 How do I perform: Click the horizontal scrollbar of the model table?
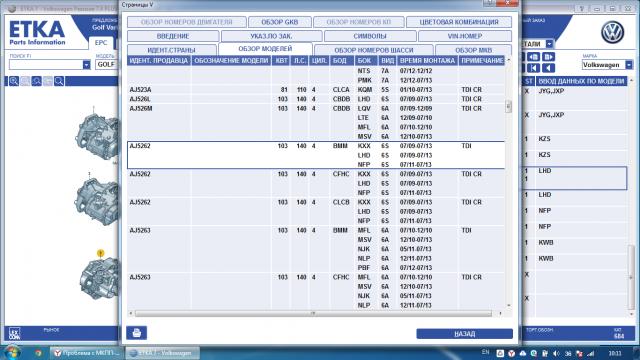(x=313, y=313)
